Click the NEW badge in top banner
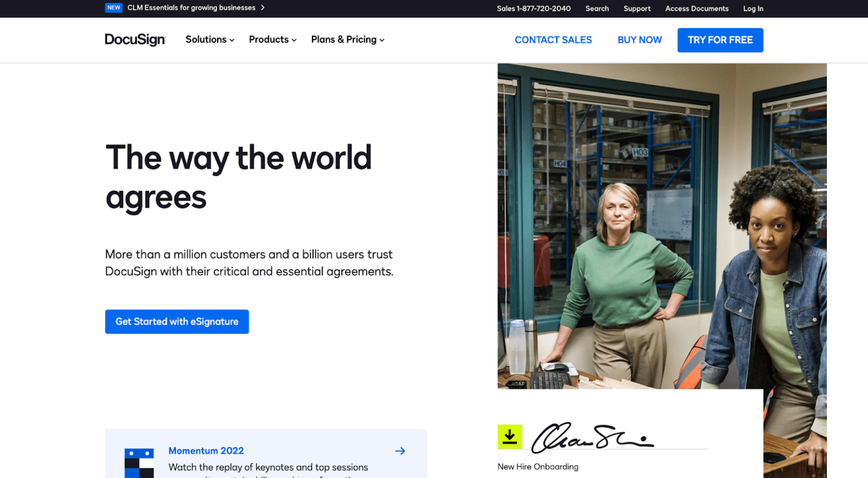This screenshot has width=868, height=478. coord(114,8)
